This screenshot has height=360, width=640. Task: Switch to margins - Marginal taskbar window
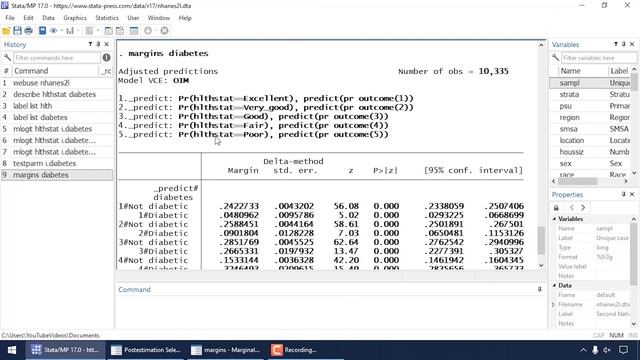point(226,350)
